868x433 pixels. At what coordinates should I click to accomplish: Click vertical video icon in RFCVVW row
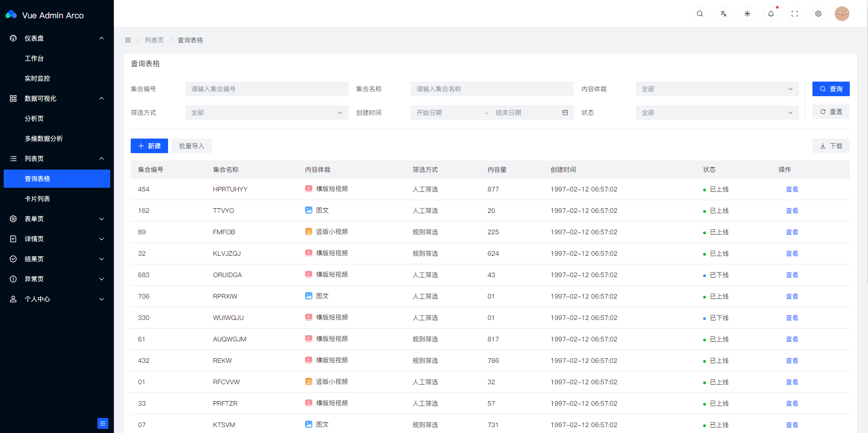[x=309, y=381]
